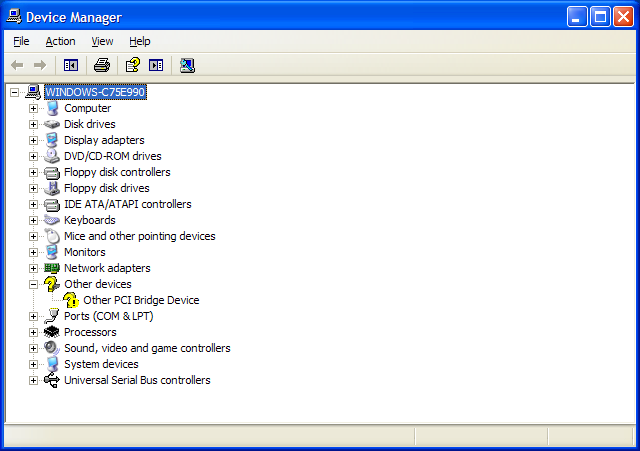Select the Floppy disk controllers label
Viewport: 640px width, 451px height.
[x=117, y=172]
